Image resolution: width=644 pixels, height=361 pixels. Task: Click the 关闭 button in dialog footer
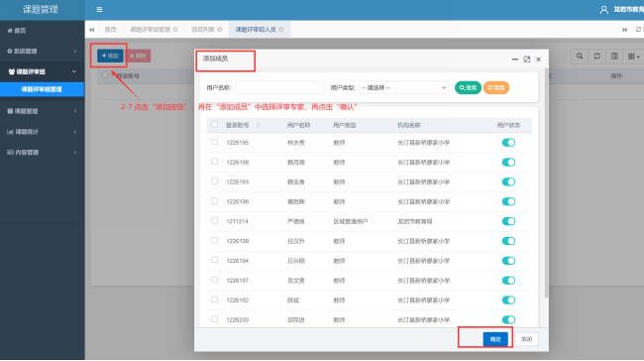coord(526,339)
